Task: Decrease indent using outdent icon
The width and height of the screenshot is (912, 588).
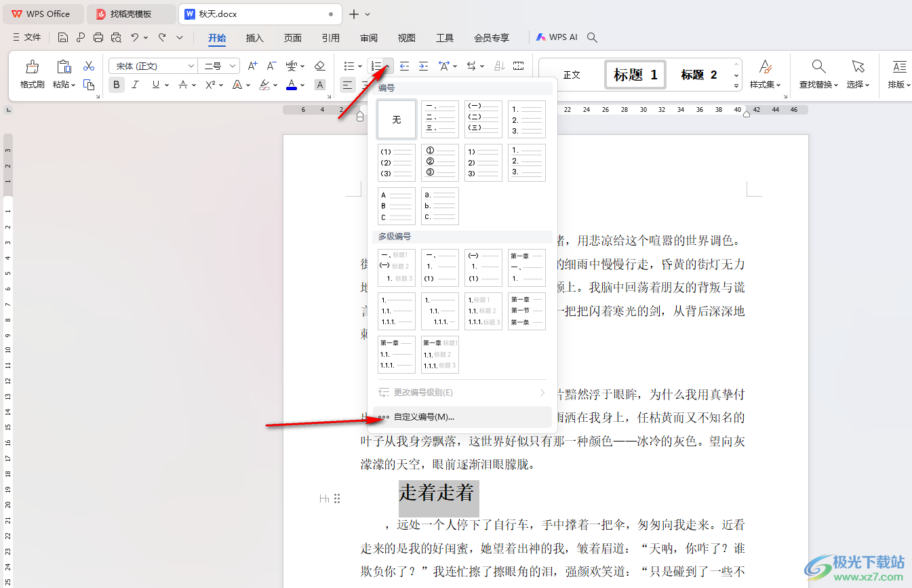Action: (404, 66)
